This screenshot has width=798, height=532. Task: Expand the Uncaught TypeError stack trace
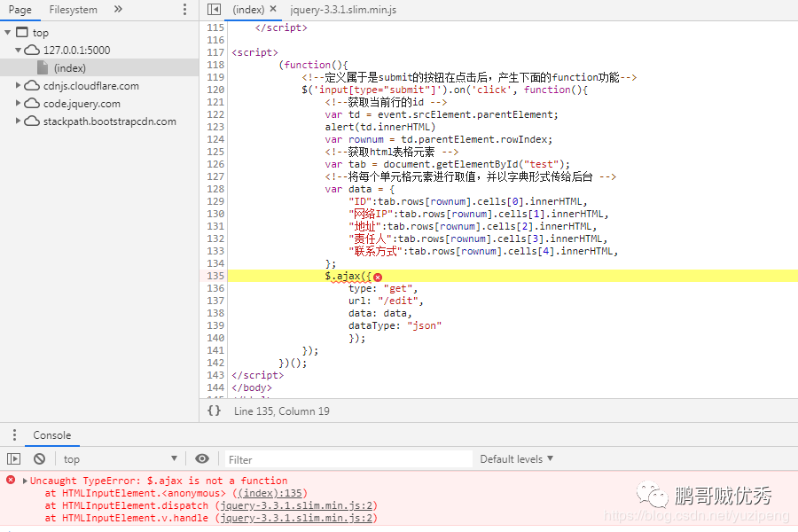(25, 481)
